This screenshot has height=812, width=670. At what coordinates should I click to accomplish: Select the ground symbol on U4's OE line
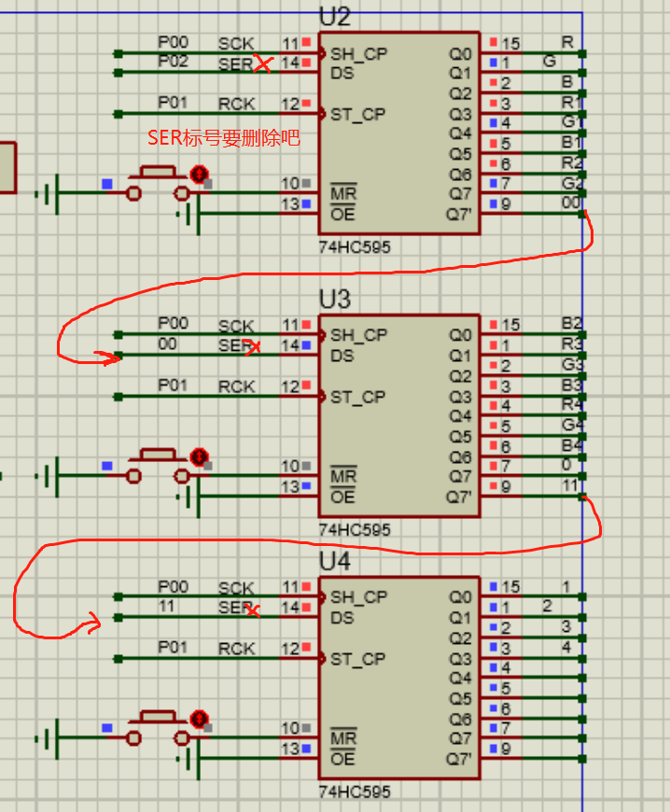tap(189, 759)
